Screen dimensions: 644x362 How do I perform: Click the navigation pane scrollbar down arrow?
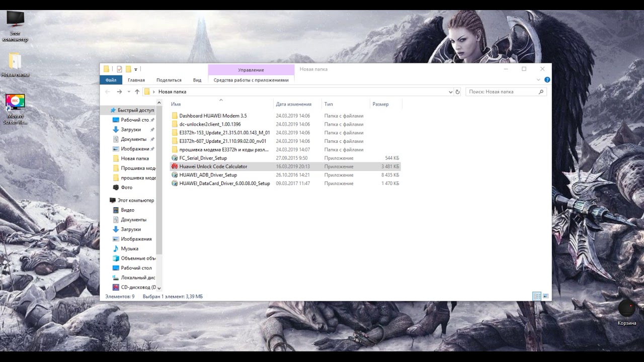pyautogui.click(x=159, y=288)
